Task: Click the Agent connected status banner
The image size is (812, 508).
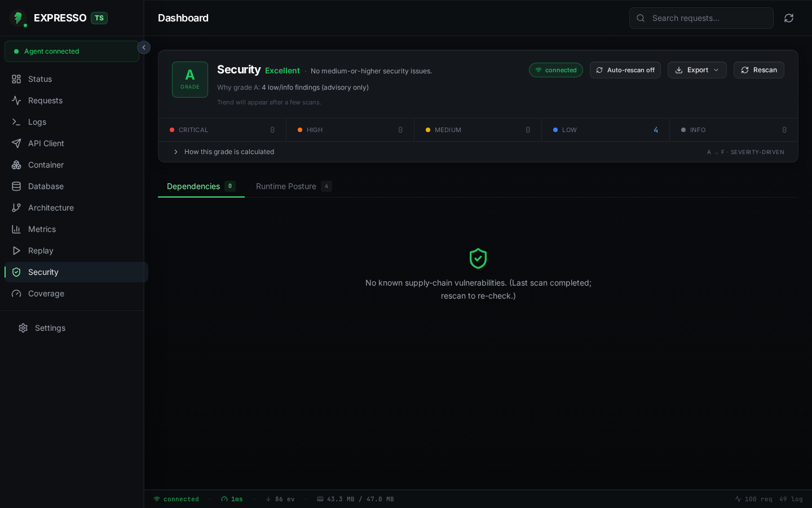Action: (x=72, y=51)
